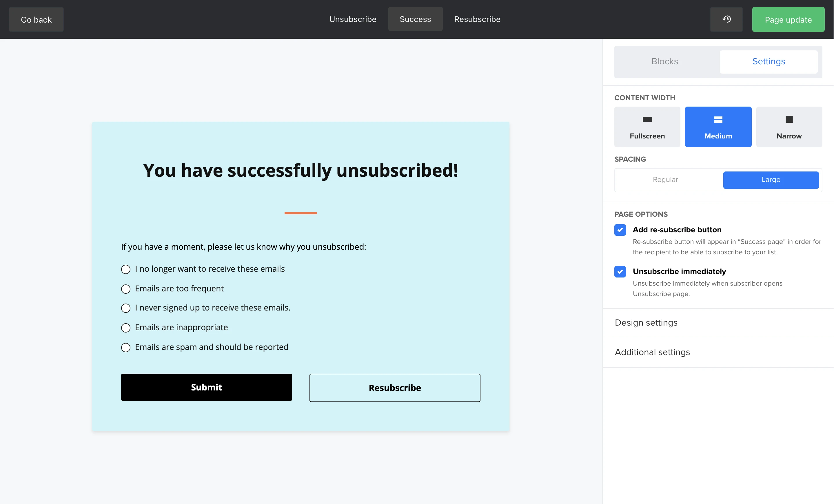
Task: Click the orange divider line
Action: [301, 213]
